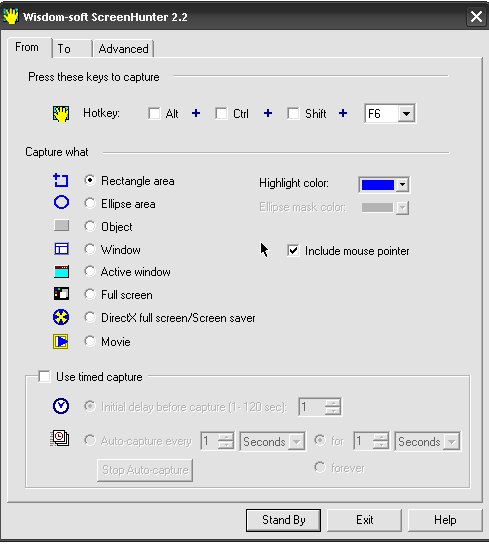Screen dimensions: 489x544
Task: Select Initial delay before capture radio
Action: coord(90,406)
